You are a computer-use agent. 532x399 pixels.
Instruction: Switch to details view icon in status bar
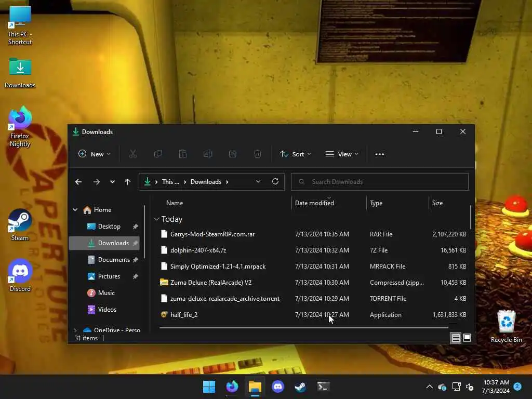(x=456, y=338)
